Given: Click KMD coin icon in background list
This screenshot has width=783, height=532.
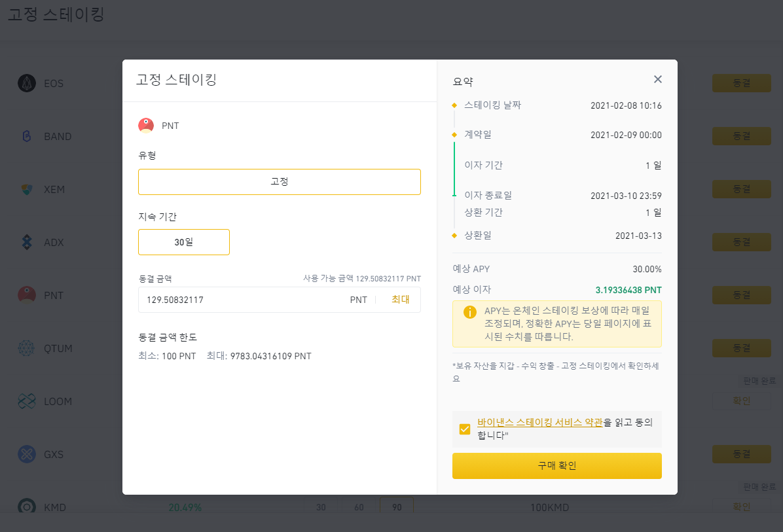Looking at the screenshot, I should [26, 506].
